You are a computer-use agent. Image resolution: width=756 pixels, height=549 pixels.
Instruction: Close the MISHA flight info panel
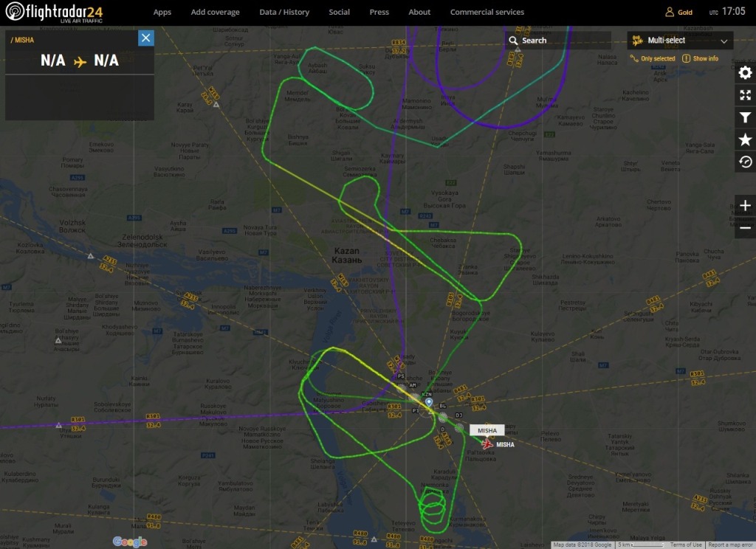click(x=146, y=38)
